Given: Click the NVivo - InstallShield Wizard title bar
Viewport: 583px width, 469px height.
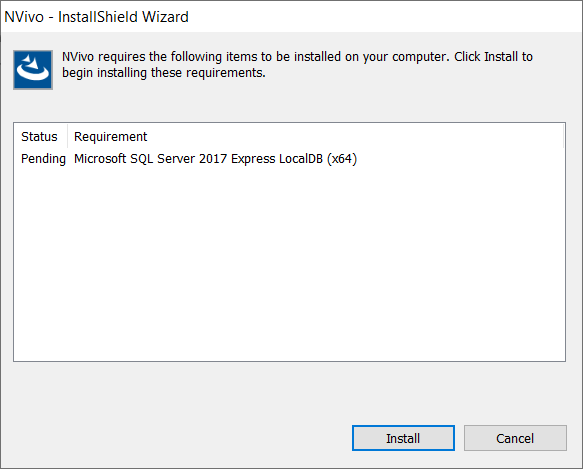Looking at the screenshot, I should pyautogui.click(x=292, y=17).
